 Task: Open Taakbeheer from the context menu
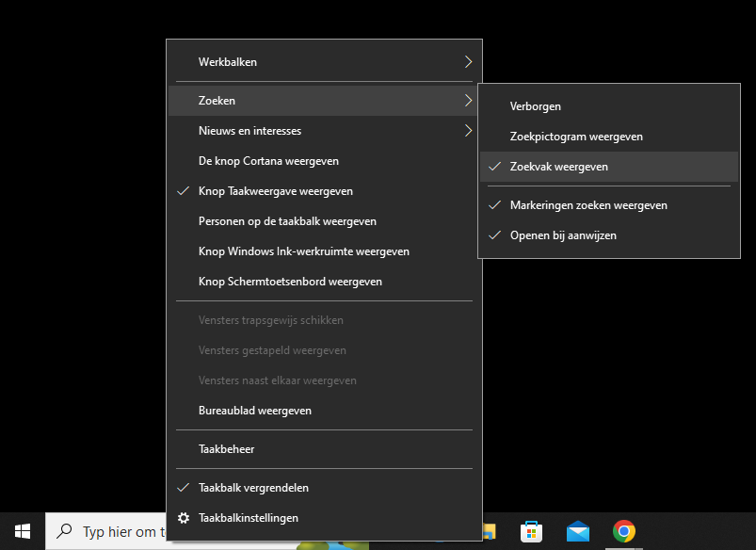[x=324, y=449]
